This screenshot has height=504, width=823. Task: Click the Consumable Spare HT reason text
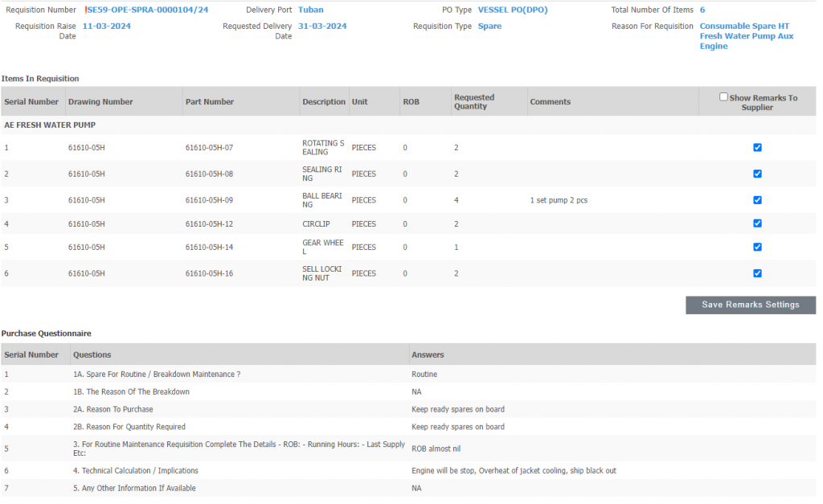pyautogui.click(x=744, y=27)
